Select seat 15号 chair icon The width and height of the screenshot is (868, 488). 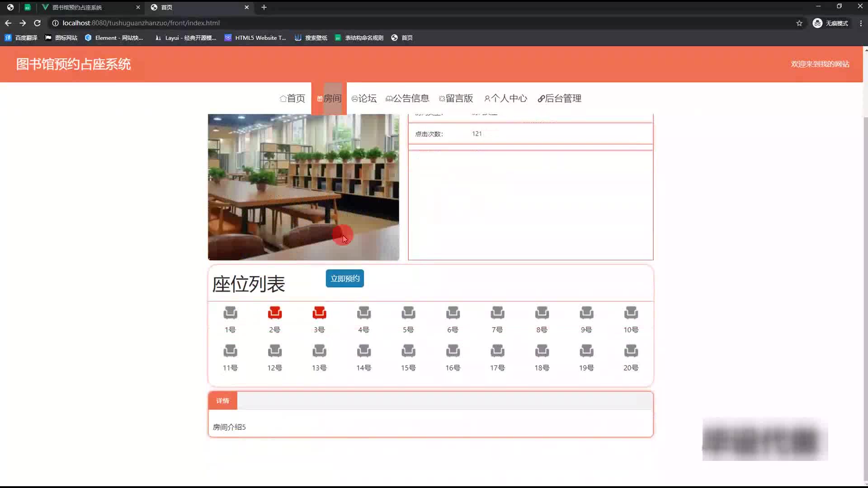point(408,351)
